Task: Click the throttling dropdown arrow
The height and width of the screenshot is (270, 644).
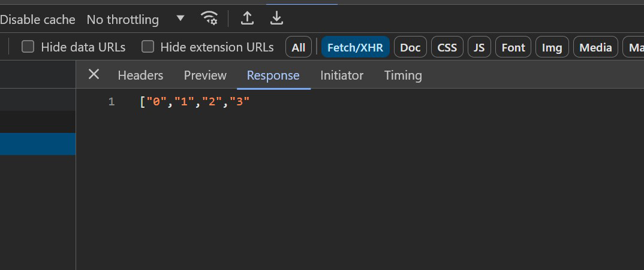Action: click(180, 19)
